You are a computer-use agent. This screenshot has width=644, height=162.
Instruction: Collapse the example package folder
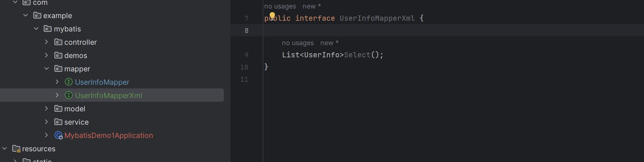(25, 16)
